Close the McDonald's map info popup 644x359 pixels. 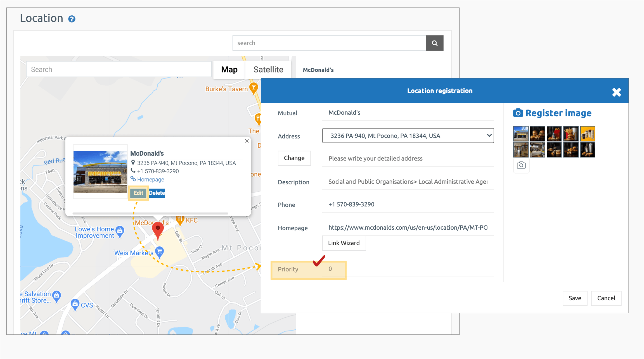pos(247,141)
